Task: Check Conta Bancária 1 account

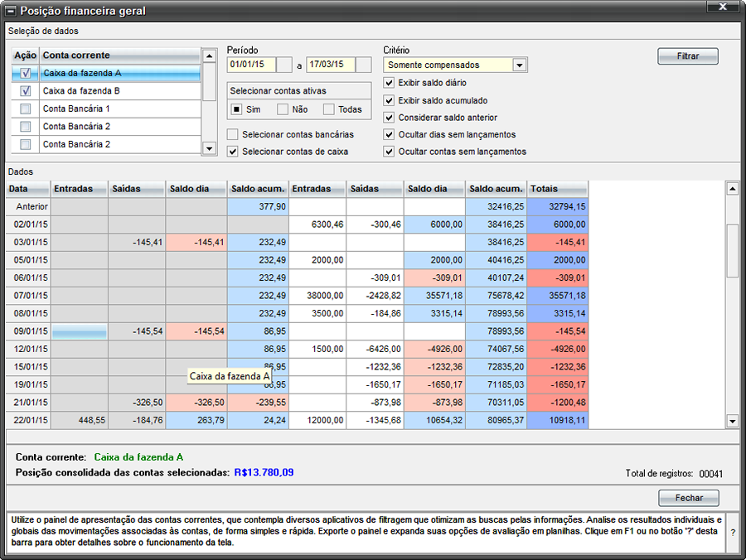Action: click(25, 109)
